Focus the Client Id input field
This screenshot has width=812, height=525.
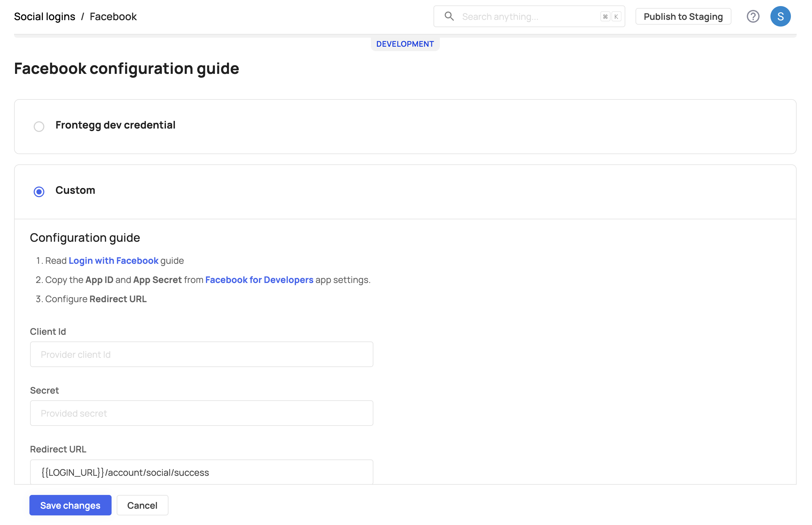pyautogui.click(x=201, y=354)
